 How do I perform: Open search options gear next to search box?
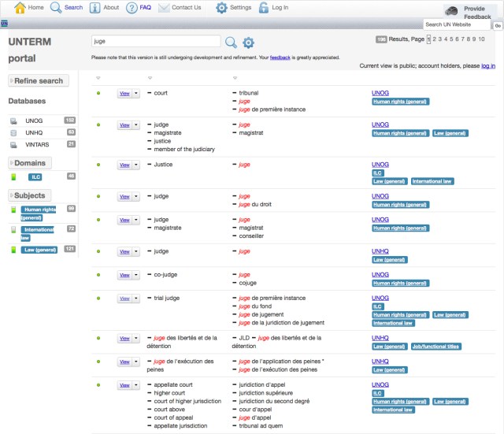pos(248,43)
